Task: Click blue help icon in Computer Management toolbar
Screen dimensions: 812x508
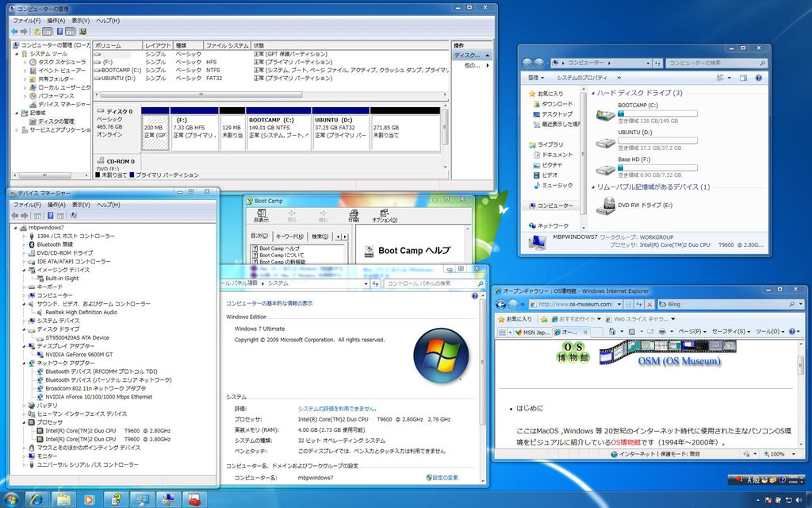Action: [x=59, y=32]
